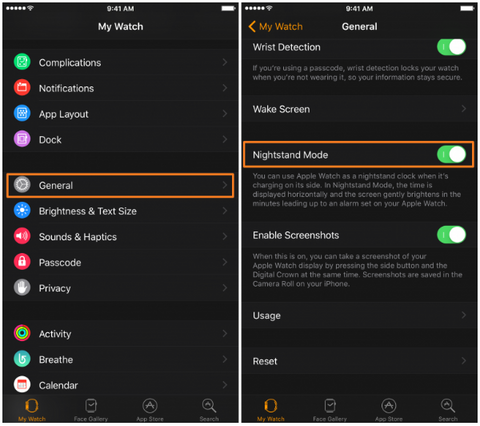
Task: Go back using the My Watch link
Action: pyautogui.click(x=276, y=26)
